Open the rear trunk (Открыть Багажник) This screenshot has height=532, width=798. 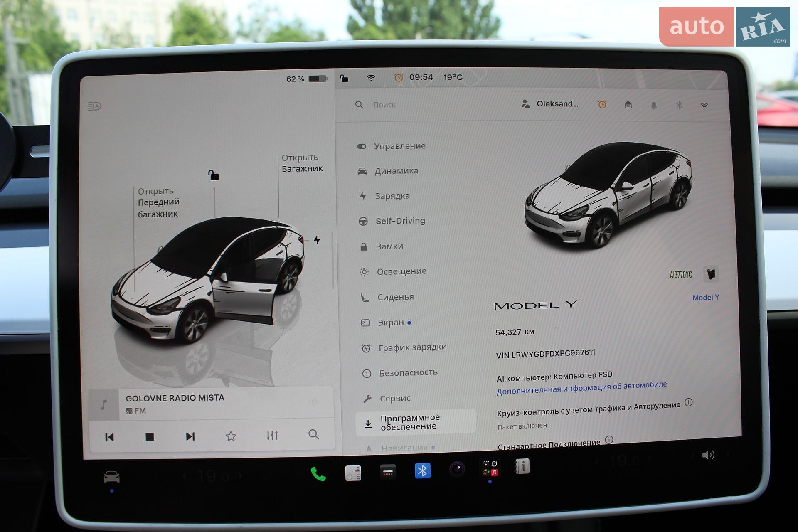click(x=302, y=163)
